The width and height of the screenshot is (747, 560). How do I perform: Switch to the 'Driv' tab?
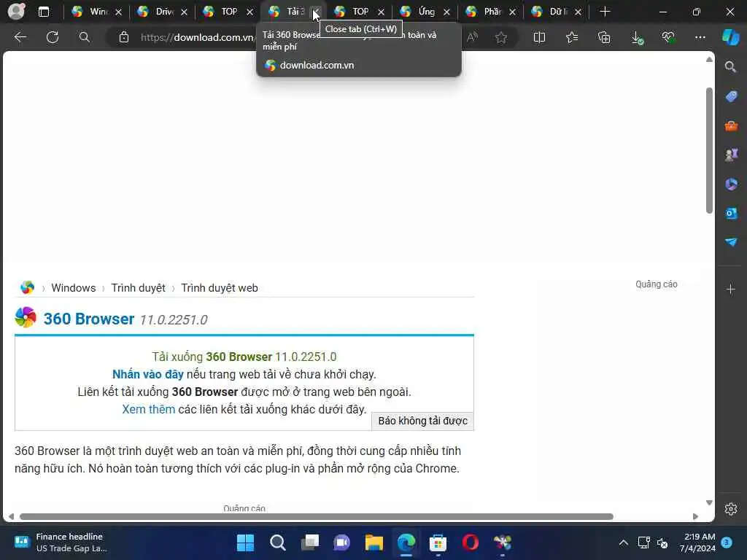coord(158,12)
